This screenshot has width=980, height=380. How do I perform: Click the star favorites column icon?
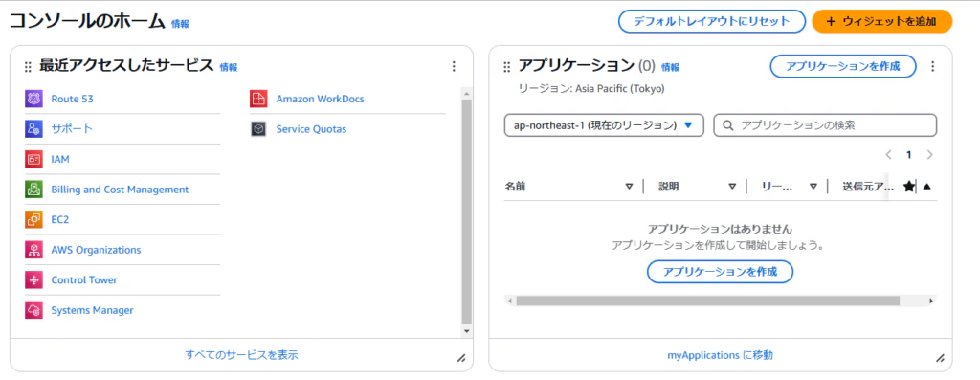[x=909, y=187]
